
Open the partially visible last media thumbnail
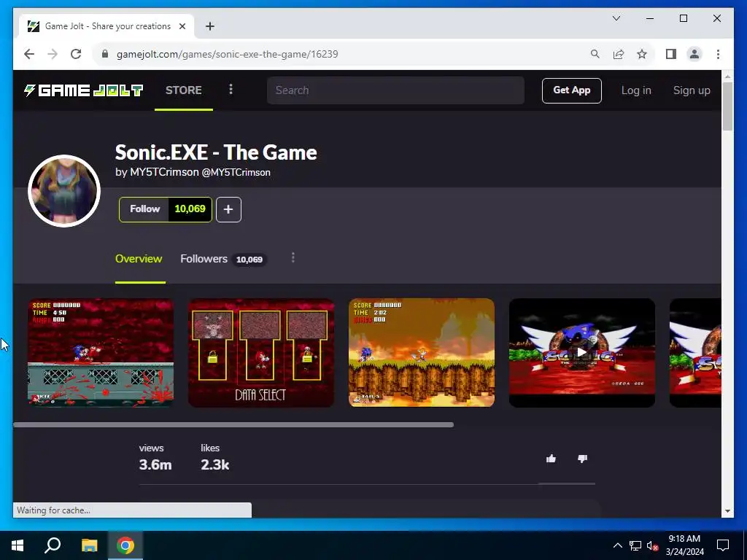tap(695, 353)
